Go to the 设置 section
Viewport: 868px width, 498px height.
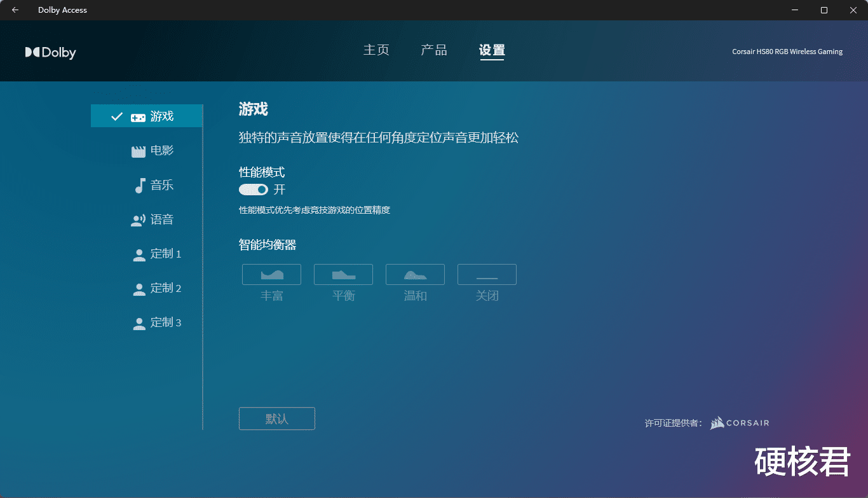[491, 50]
